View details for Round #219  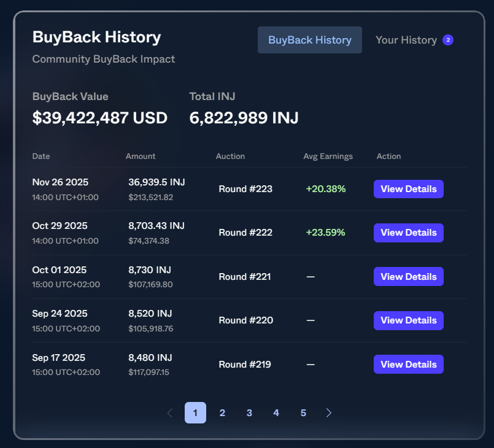point(408,364)
